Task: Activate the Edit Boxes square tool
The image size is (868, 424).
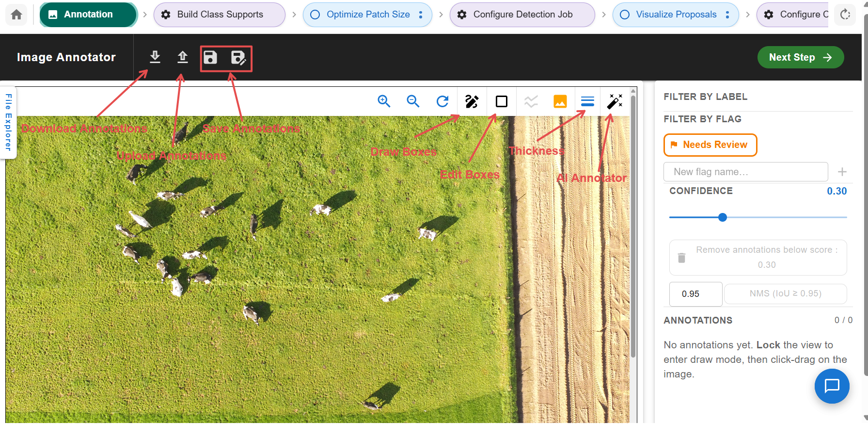Action: click(502, 101)
